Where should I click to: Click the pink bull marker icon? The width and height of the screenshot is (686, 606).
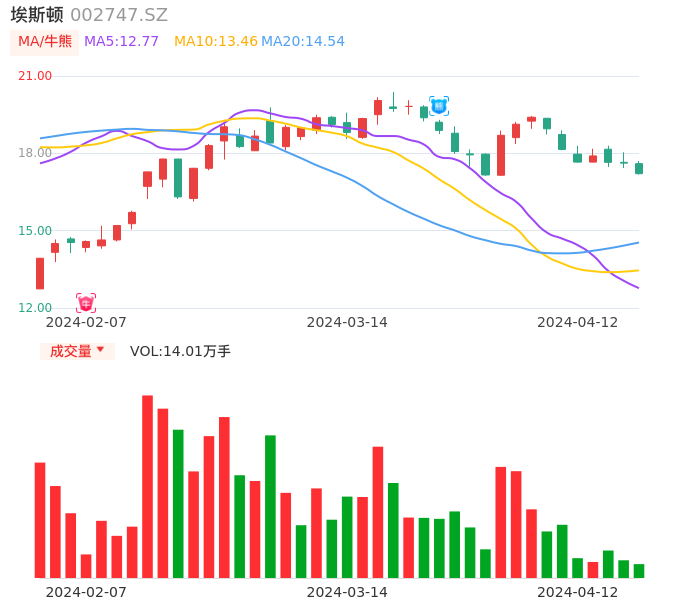tap(86, 303)
